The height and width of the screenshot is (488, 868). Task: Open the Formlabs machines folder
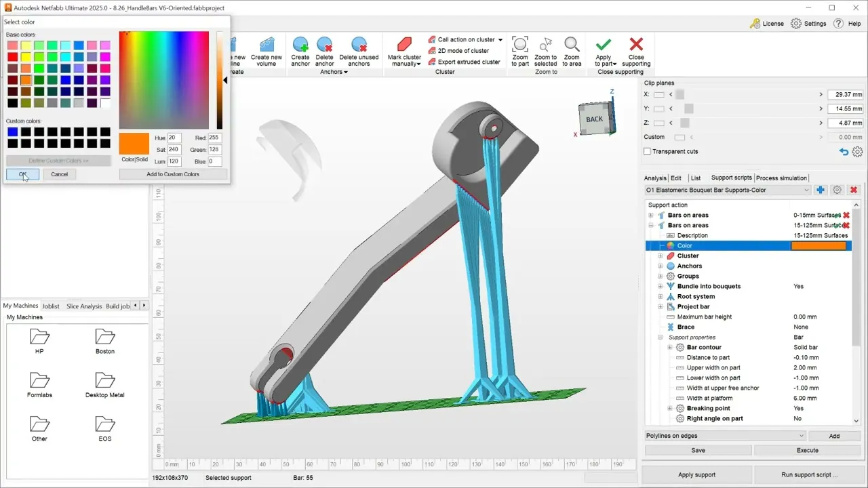click(39, 380)
